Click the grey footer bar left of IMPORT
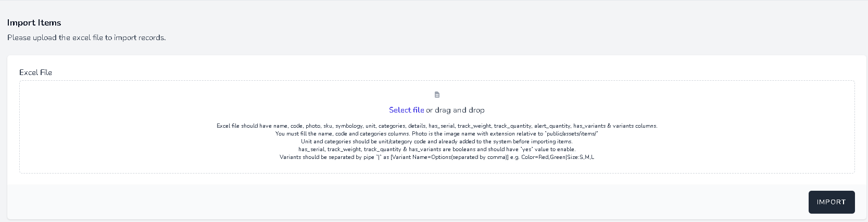This screenshot has width=868, height=222. click(364, 202)
